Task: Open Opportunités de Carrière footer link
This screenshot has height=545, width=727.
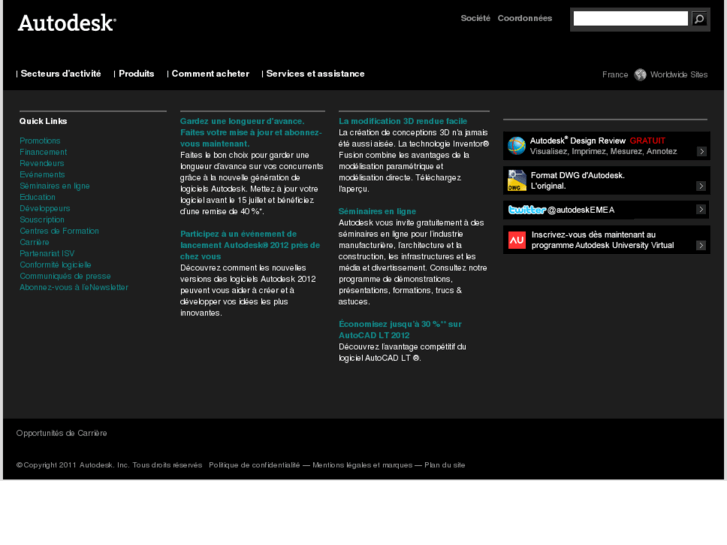Action: tap(62, 433)
